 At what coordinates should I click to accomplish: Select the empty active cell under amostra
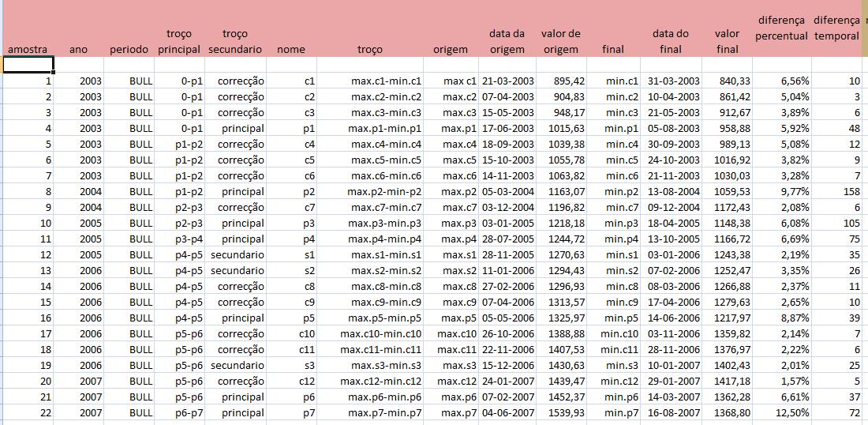pyautogui.click(x=28, y=64)
